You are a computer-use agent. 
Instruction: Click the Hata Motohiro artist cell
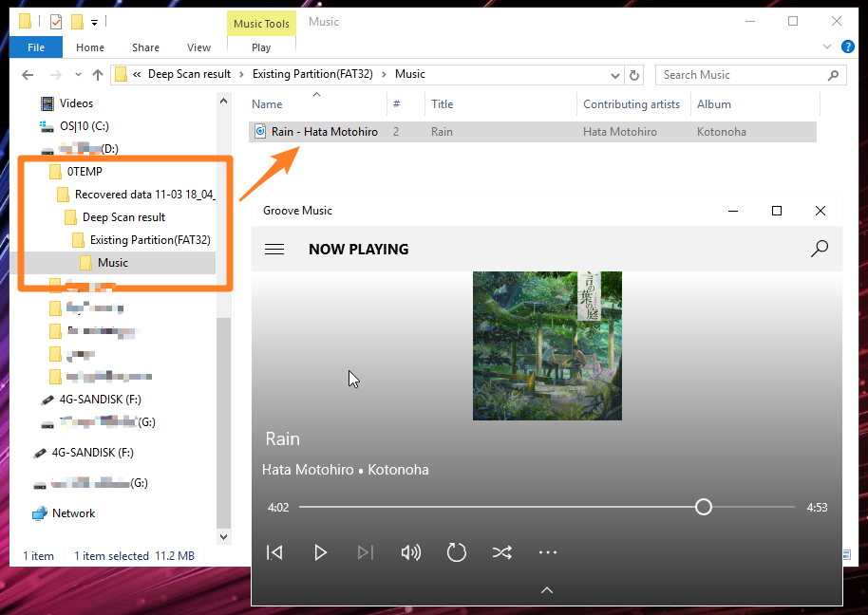click(x=620, y=132)
